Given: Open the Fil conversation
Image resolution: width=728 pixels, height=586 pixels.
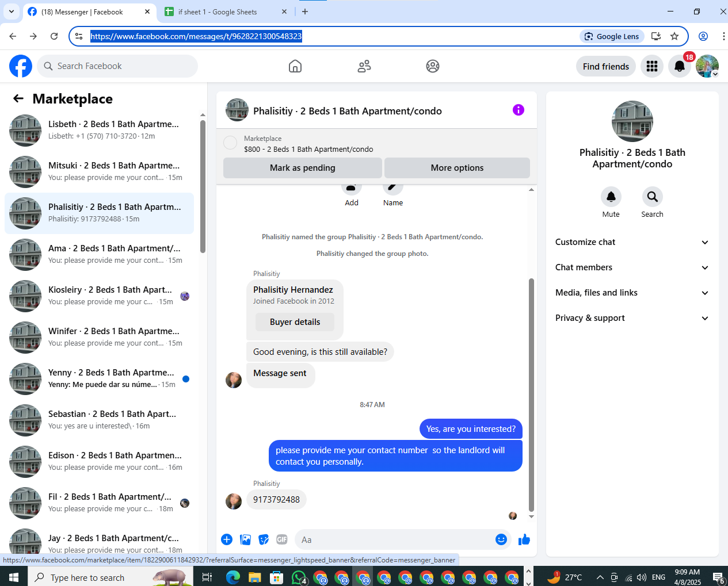Looking at the screenshot, I should pyautogui.click(x=99, y=503).
